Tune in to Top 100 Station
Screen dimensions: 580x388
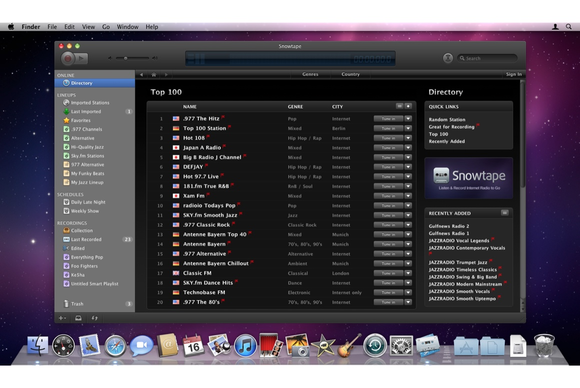[388, 128]
